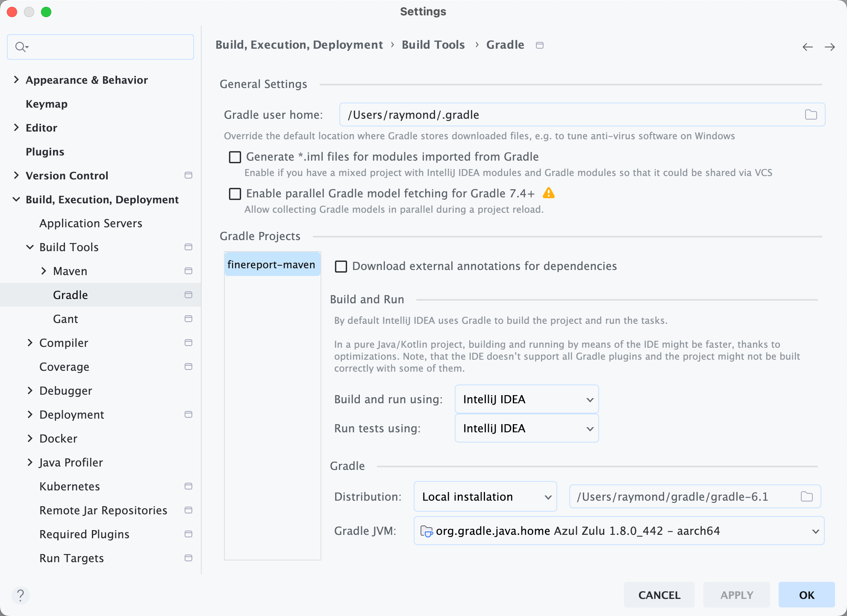Click the back navigation arrow

tap(807, 47)
